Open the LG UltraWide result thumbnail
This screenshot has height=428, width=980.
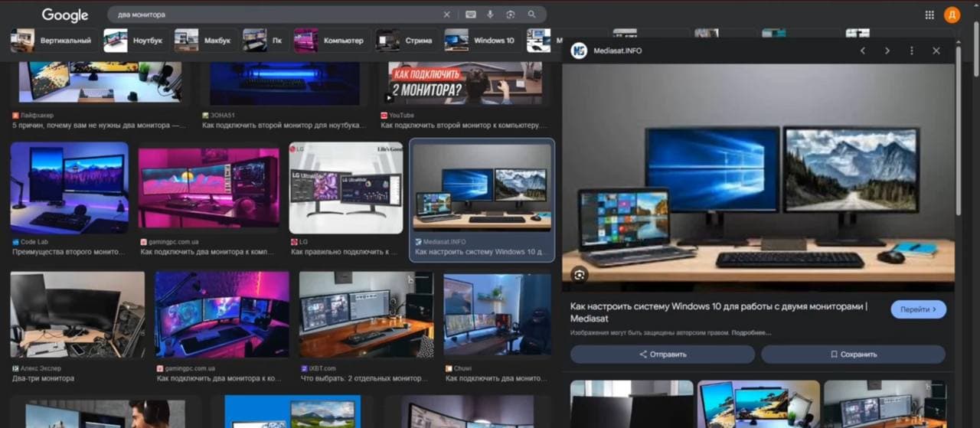point(346,188)
